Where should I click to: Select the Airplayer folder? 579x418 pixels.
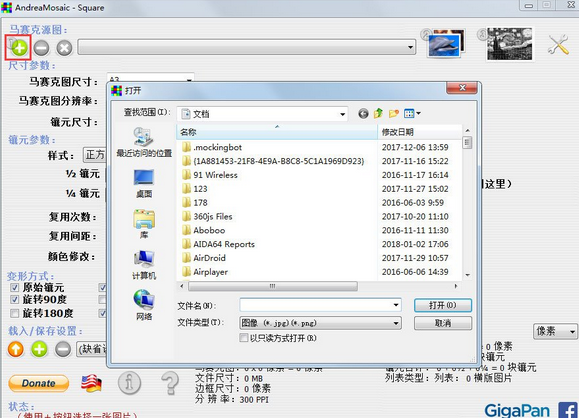pos(205,272)
